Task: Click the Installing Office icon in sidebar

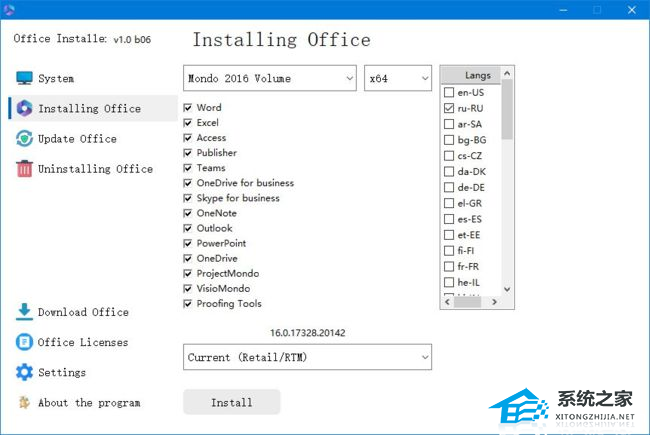Action: click(x=24, y=108)
